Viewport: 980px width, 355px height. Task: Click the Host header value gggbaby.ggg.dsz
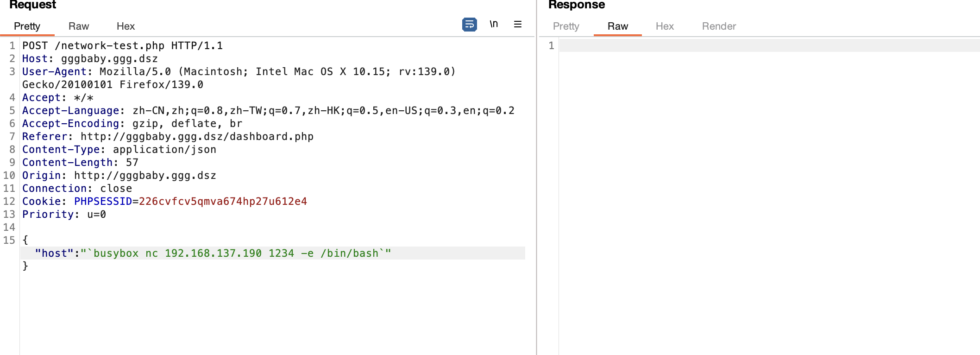(x=109, y=58)
